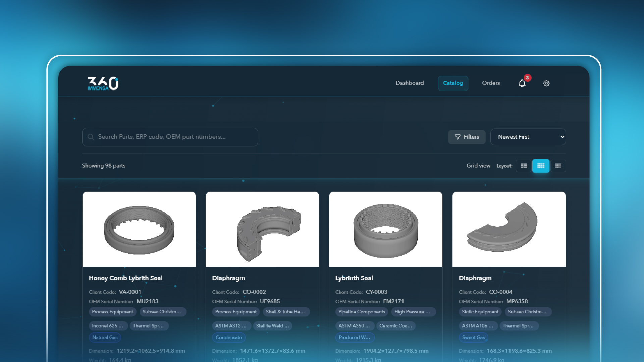The height and width of the screenshot is (362, 644).
Task: Click OEM serial number UF9685
Action: coord(270,301)
